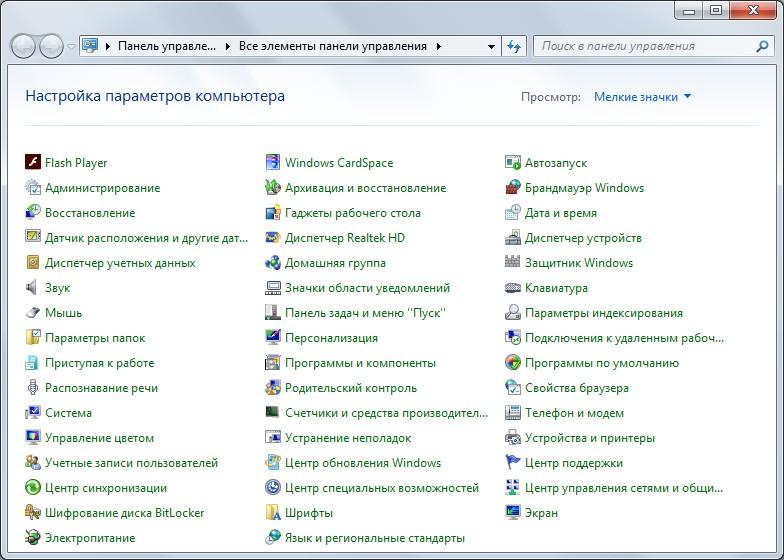The image size is (784, 560).
Task: Click the Электропитание icon
Action: (32, 537)
